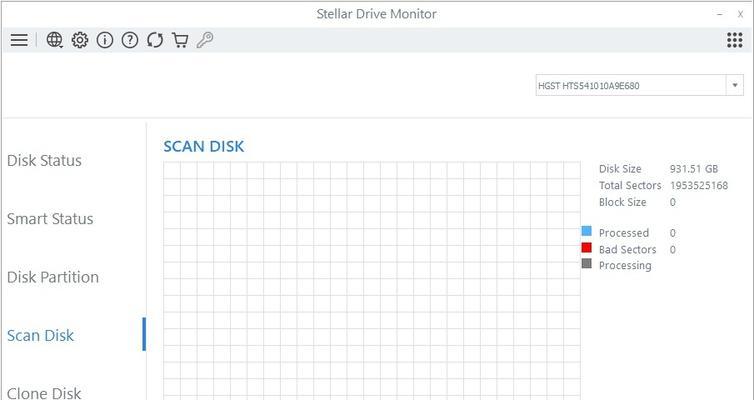Click Total Sectors value 1953525168
Screen dimensions: 754x400
click(x=699, y=185)
